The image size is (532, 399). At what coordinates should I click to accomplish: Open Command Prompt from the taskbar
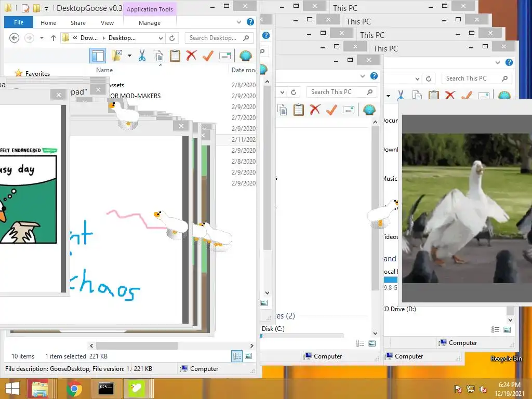(x=105, y=389)
